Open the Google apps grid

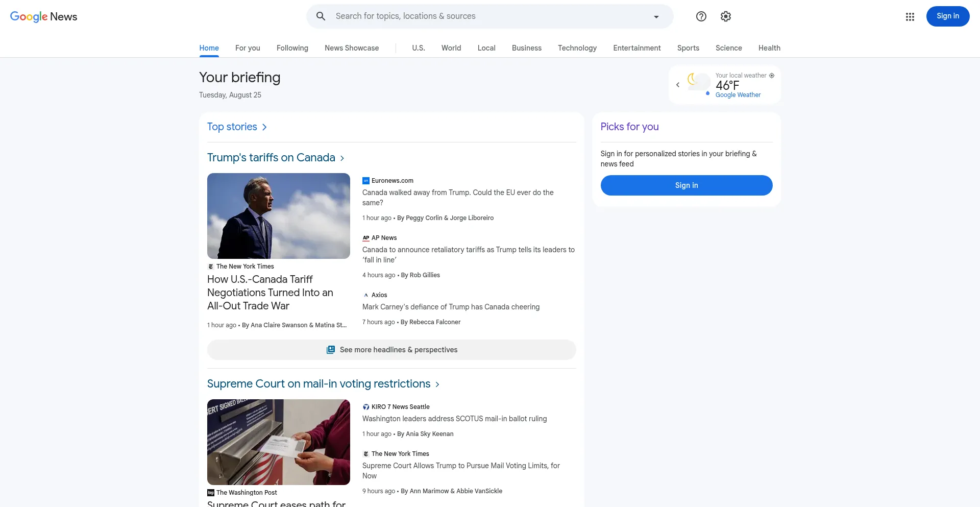910,17
